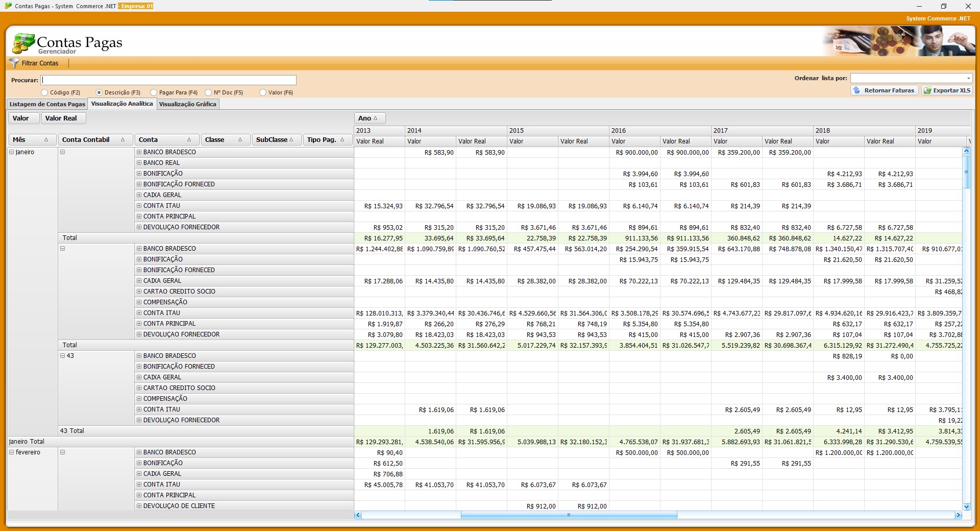Click the Exportar XLS spreadsheet icon

click(x=927, y=90)
